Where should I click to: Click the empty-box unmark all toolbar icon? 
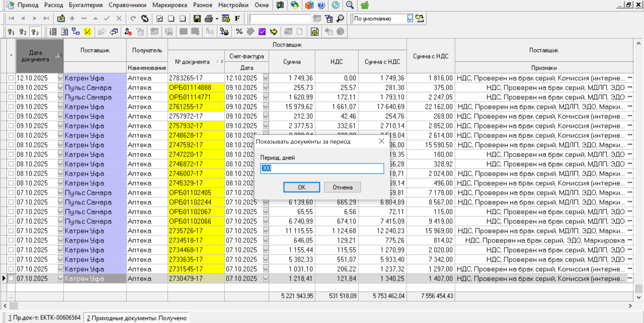pyautogui.click(x=171, y=18)
